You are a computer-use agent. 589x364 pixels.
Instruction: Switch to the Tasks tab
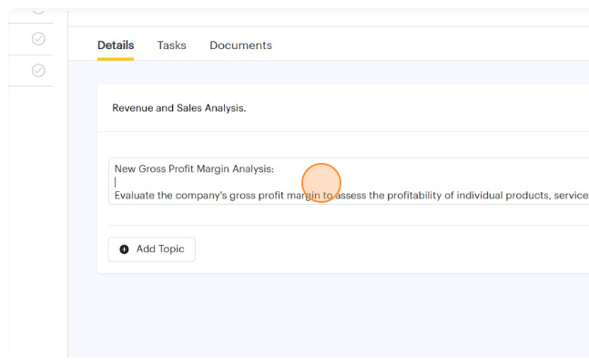pos(171,45)
